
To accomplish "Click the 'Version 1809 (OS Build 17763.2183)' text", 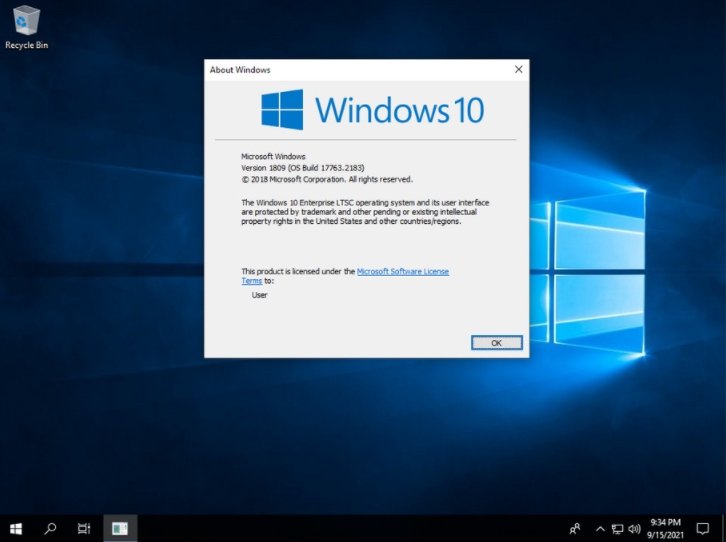I will point(303,168).
